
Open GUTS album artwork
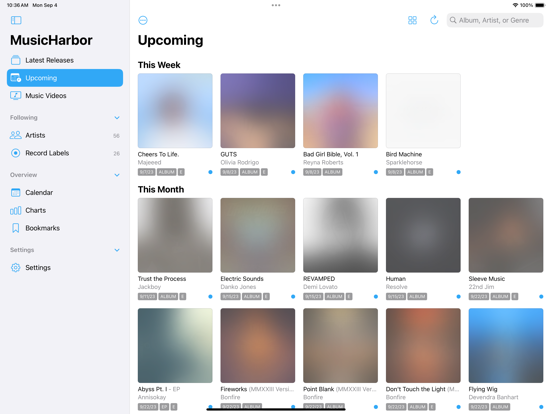click(x=258, y=111)
